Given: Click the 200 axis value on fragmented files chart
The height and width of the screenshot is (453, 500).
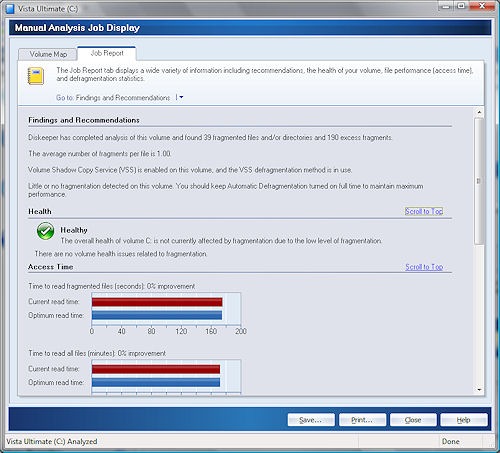Looking at the screenshot, I should (x=241, y=331).
